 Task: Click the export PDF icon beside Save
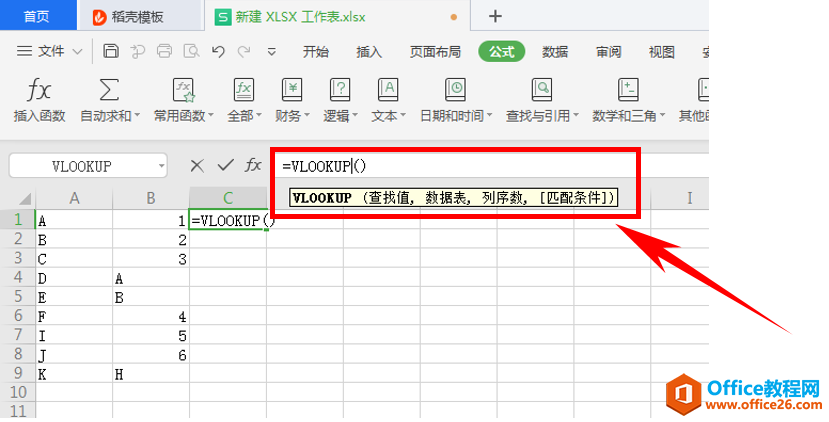point(137,51)
